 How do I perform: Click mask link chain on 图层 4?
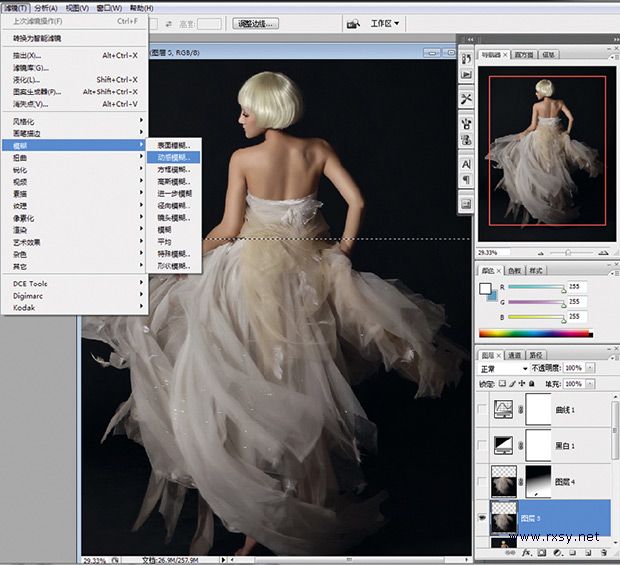(x=521, y=481)
